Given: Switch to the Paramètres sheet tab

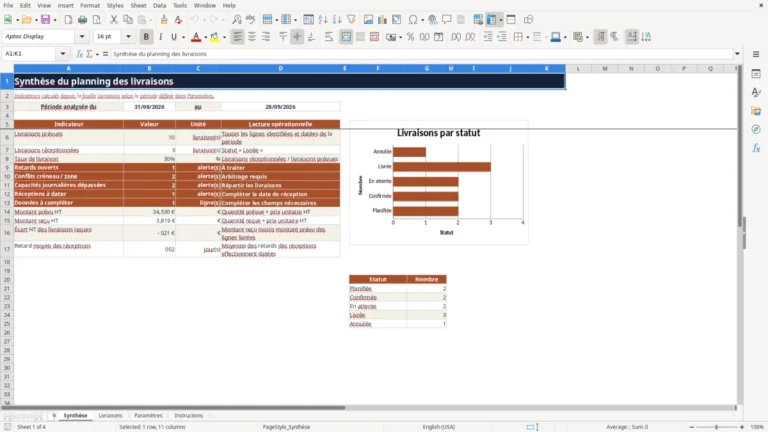Looking at the screenshot, I should (x=148, y=415).
